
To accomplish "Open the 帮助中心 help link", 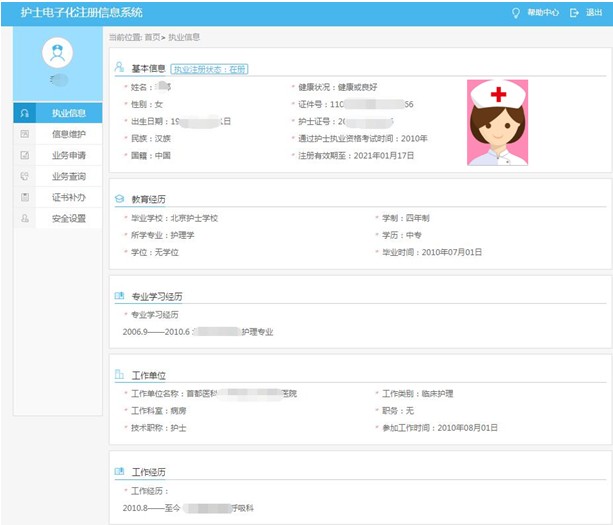I will [x=543, y=13].
